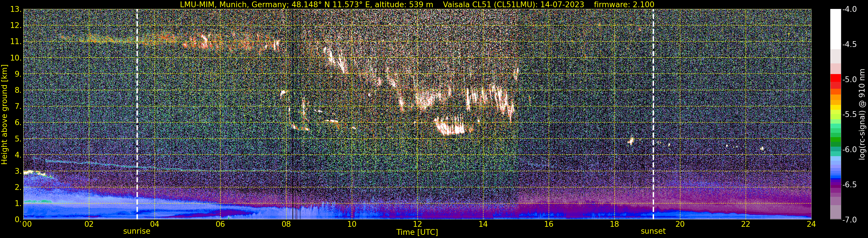Click the white top section of the colorbar
Screen dimensions: 868x238
click(x=835, y=29)
